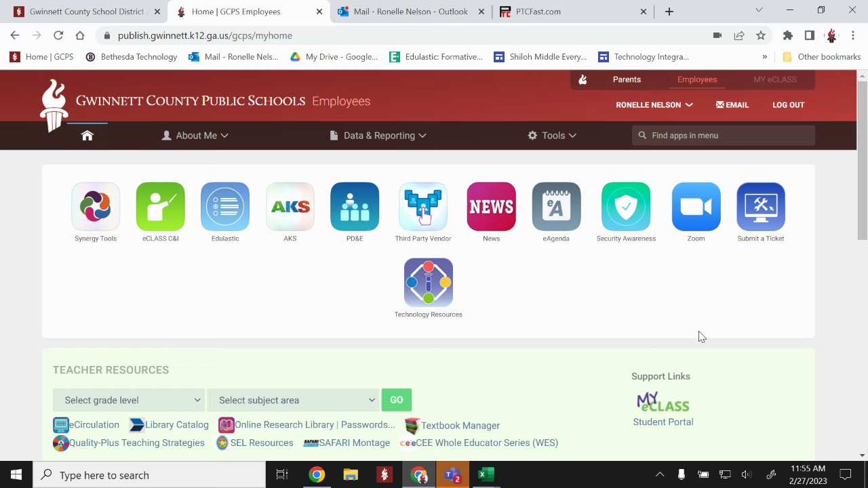The height and width of the screenshot is (488, 868).
Task: Click the GCPS torch logo
Action: pos(54,105)
